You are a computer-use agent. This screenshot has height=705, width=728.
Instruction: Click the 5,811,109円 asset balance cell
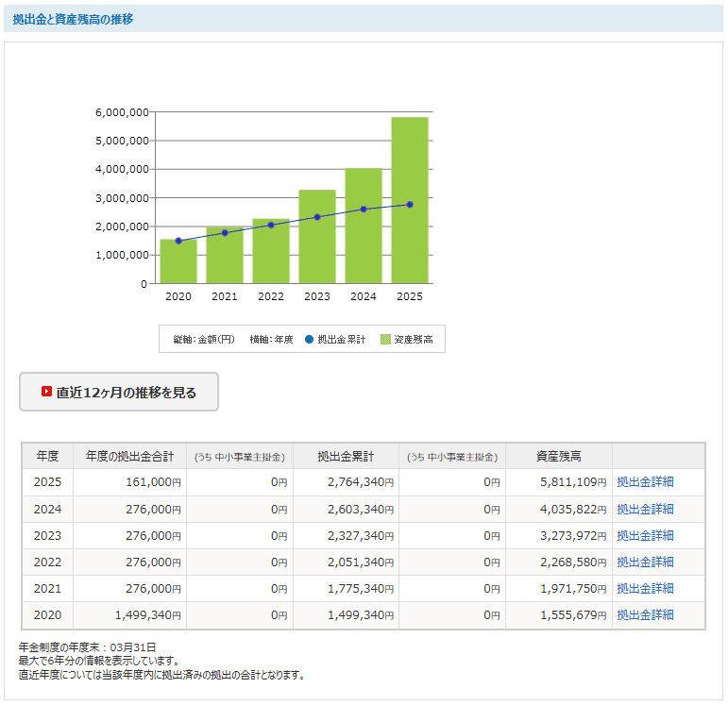pos(560,482)
